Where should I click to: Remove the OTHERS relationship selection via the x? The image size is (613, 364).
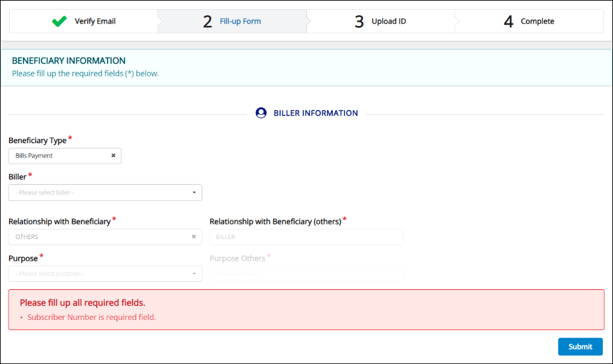click(x=194, y=237)
